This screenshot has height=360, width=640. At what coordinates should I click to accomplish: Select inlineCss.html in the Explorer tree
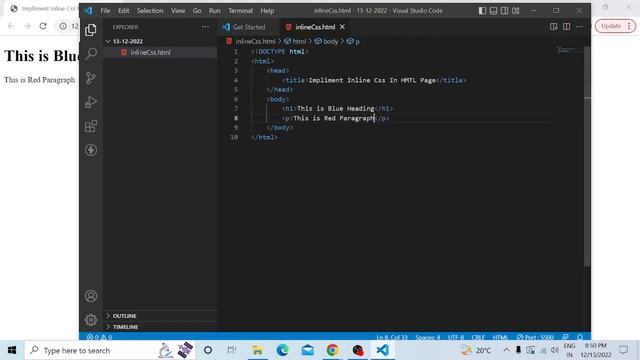click(x=160, y=52)
